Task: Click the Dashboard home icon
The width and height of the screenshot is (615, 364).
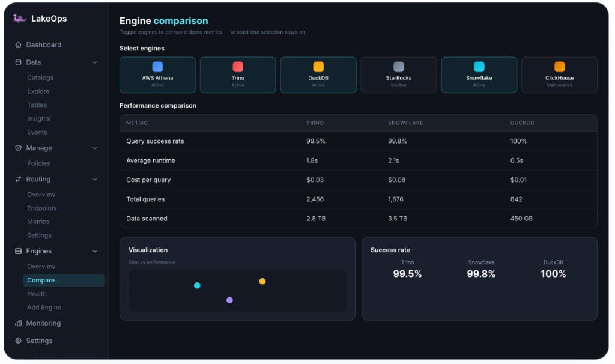Action: 18,44
